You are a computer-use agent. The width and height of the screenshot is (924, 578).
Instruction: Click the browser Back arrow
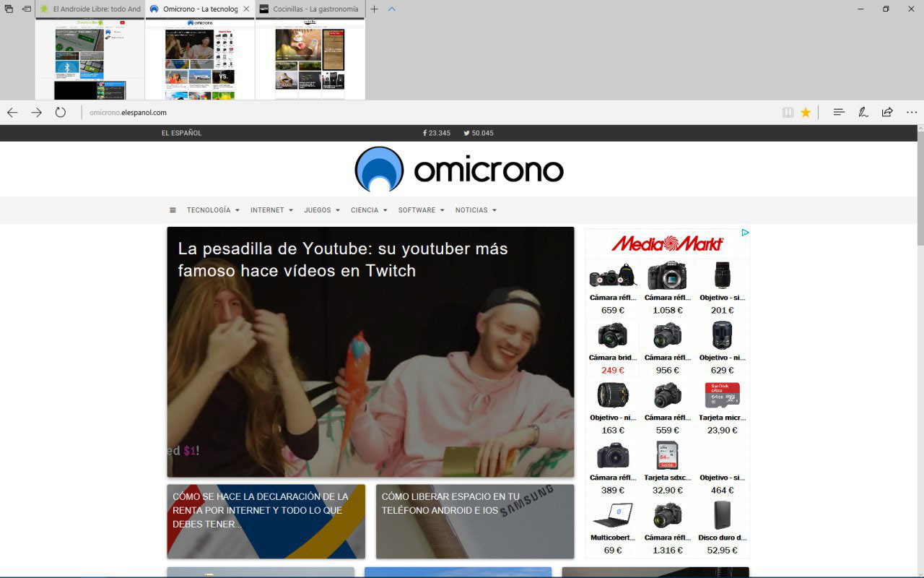coord(12,112)
